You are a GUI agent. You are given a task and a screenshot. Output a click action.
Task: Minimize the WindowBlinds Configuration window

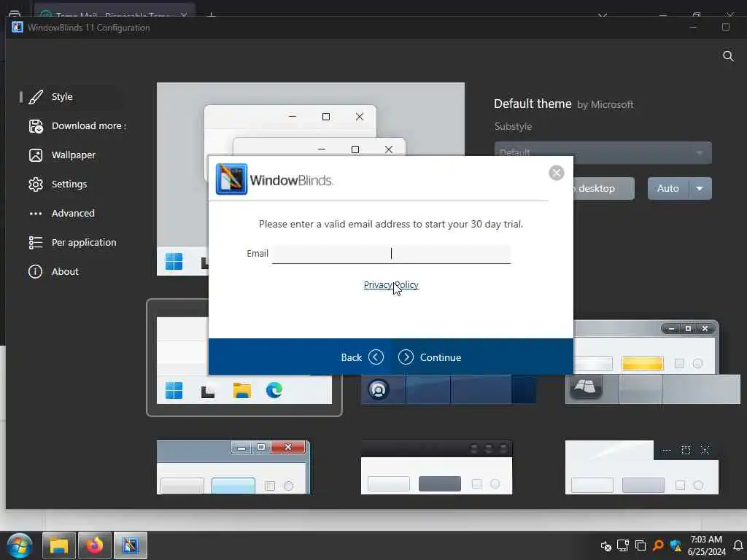pos(693,27)
